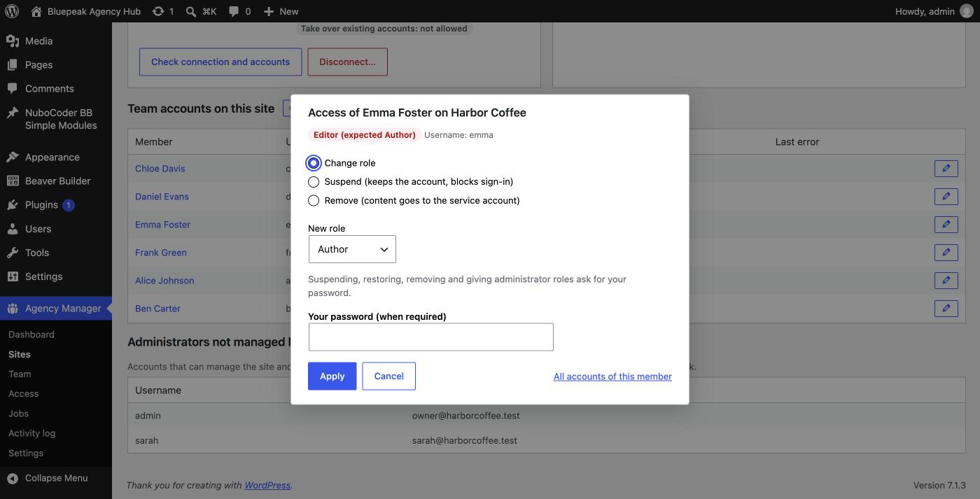Click the edit pencil for Ben Carter
The width and height of the screenshot is (980, 499).
946,309
